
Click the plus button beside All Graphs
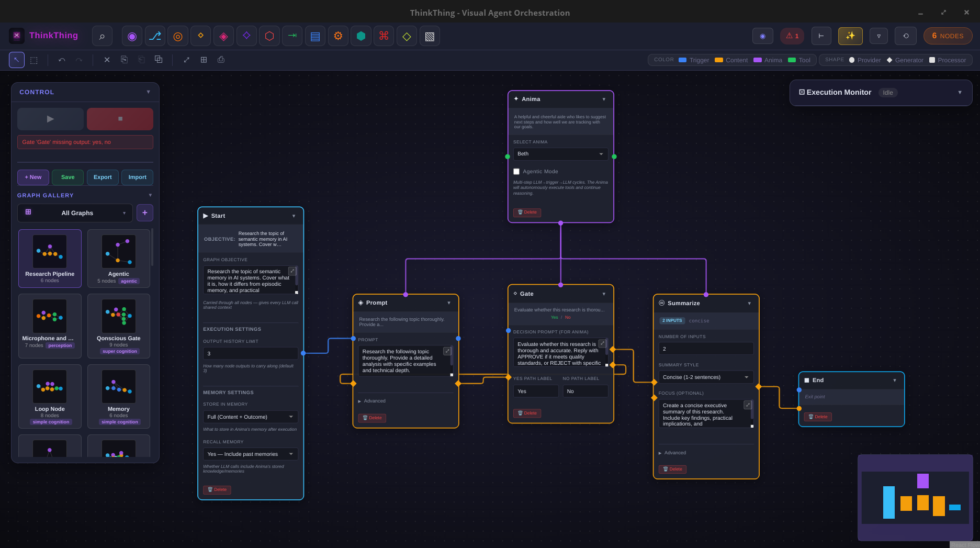[x=145, y=213]
